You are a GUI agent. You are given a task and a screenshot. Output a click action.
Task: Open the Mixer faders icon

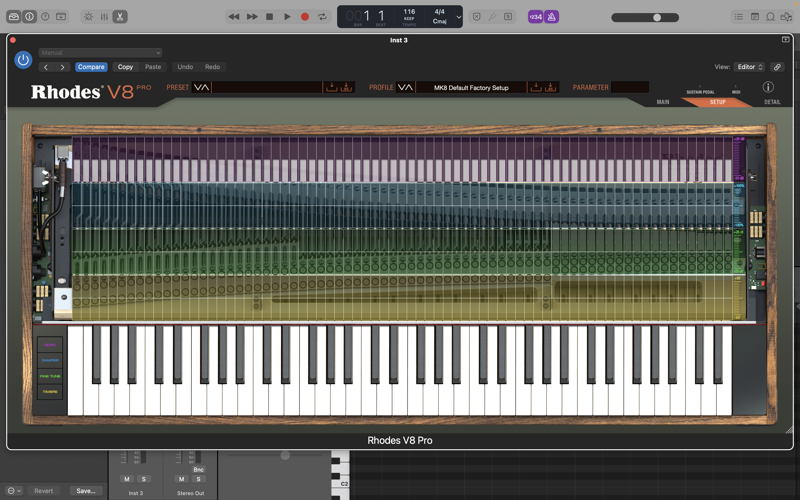point(104,17)
